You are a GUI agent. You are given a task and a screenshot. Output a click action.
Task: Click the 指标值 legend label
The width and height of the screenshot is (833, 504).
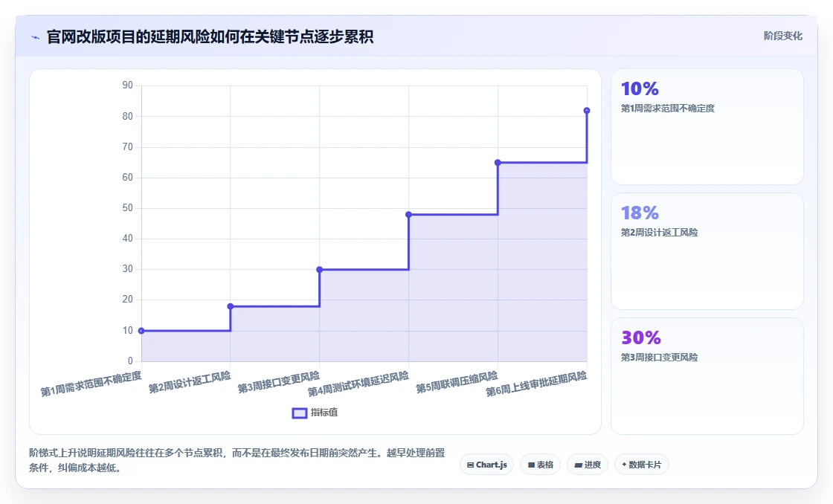tap(324, 413)
